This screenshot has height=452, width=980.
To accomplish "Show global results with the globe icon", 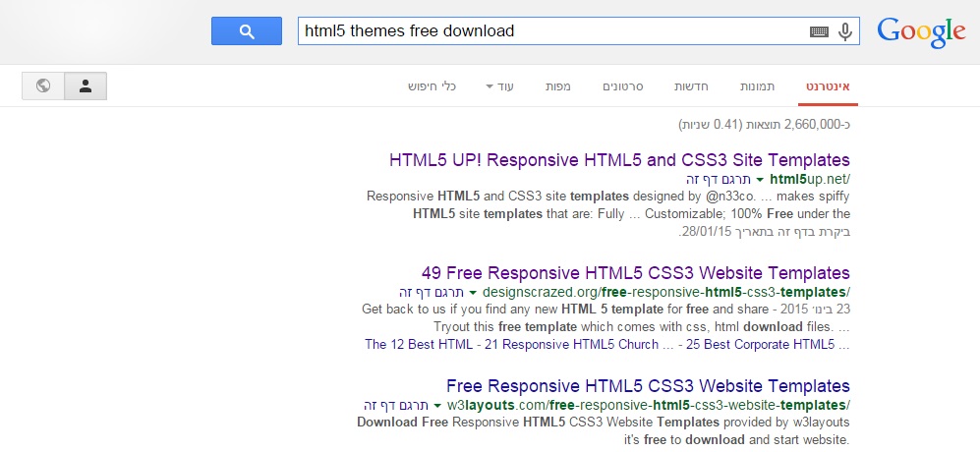I will pyautogui.click(x=43, y=86).
